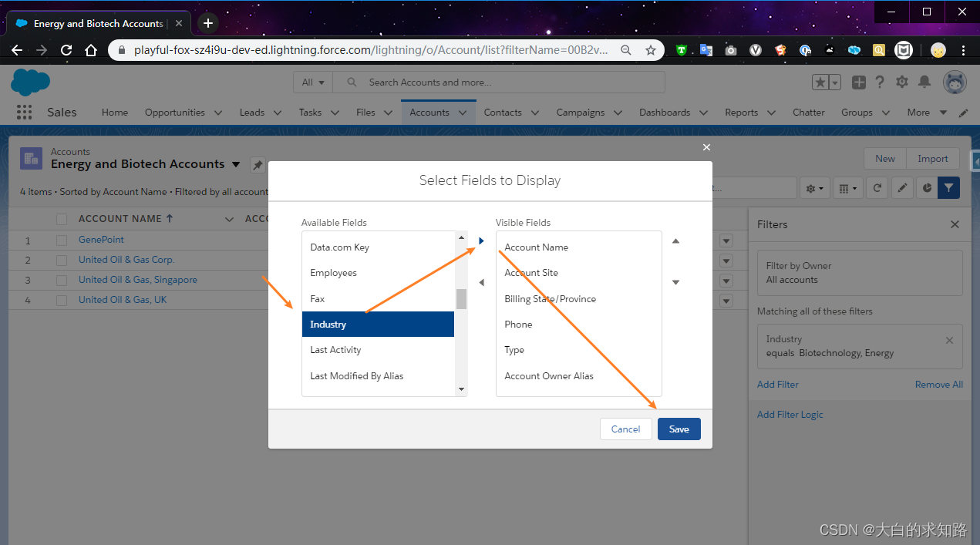Image resolution: width=980 pixels, height=545 pixels.
Task: Click the Save button in the dialog
Action: (679, 429)
